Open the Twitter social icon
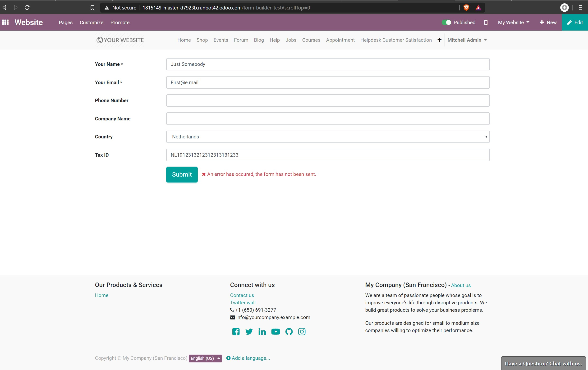588x370 pixels. point(249,331)
